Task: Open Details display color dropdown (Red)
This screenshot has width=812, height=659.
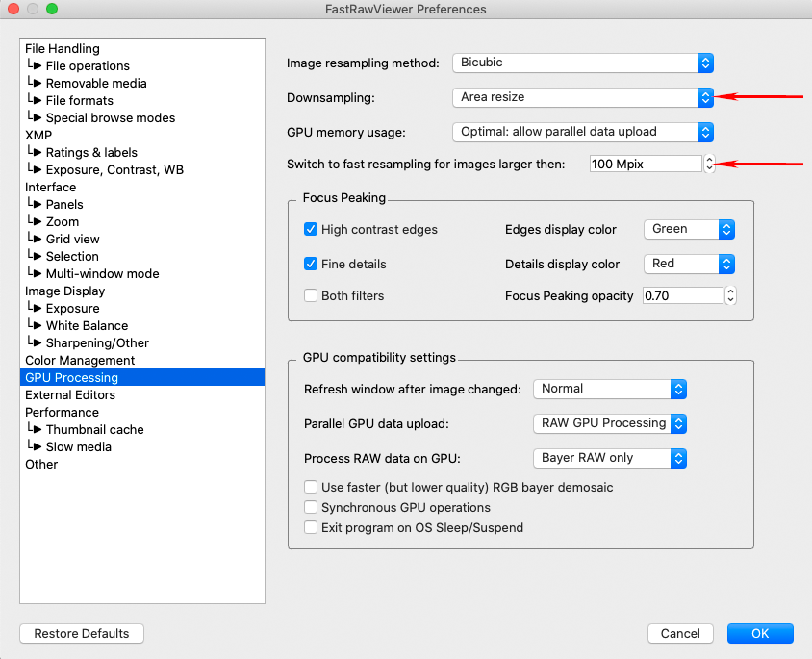Action: coord(689,265)
